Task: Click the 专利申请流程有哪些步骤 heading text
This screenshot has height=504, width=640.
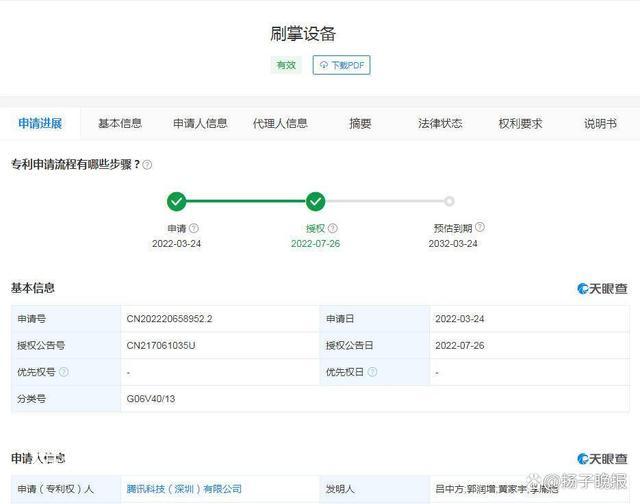Action: point(76,164)
